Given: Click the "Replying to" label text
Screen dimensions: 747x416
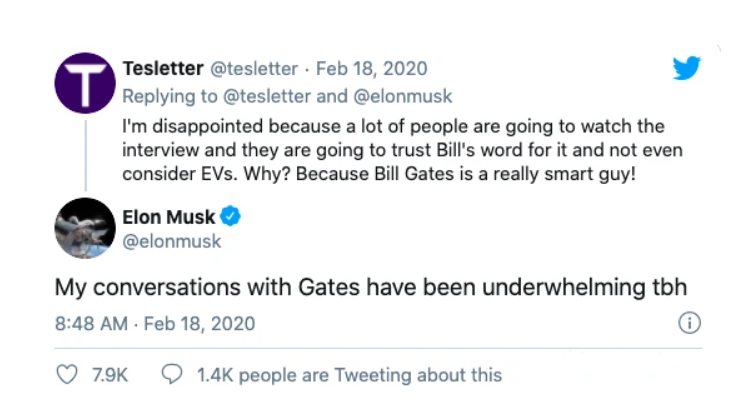Looking at the screenshot, I should pyautogui.click(x=164, y=96).
